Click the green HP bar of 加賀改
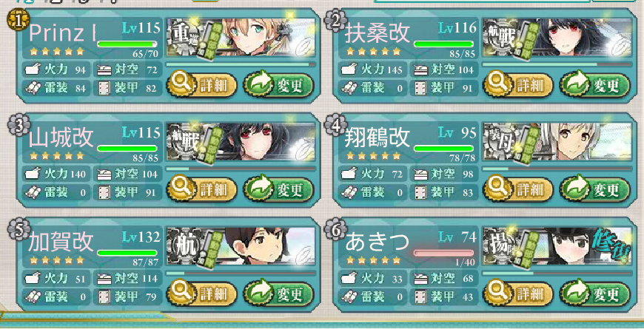The height and width of the screenshot is (329, 644). pos(127,253)
